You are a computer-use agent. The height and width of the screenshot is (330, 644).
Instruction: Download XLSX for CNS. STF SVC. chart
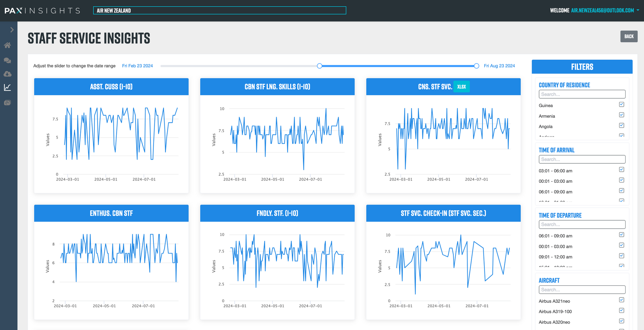(461, 87)
